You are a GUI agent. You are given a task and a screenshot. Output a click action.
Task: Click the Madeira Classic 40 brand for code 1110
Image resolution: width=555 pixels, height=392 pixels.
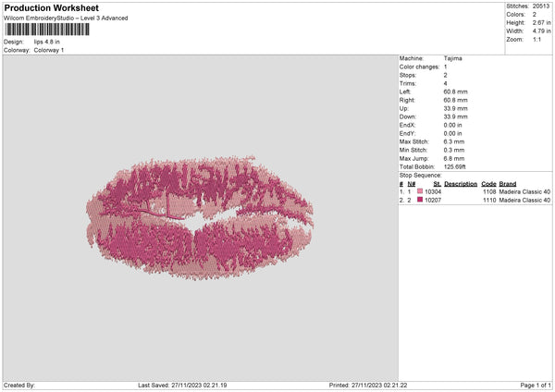pos(524,200)
